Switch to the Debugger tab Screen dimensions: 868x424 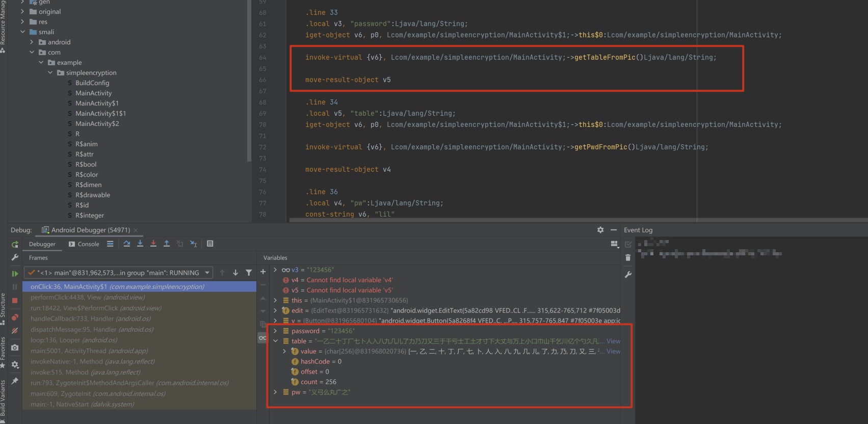42,244
